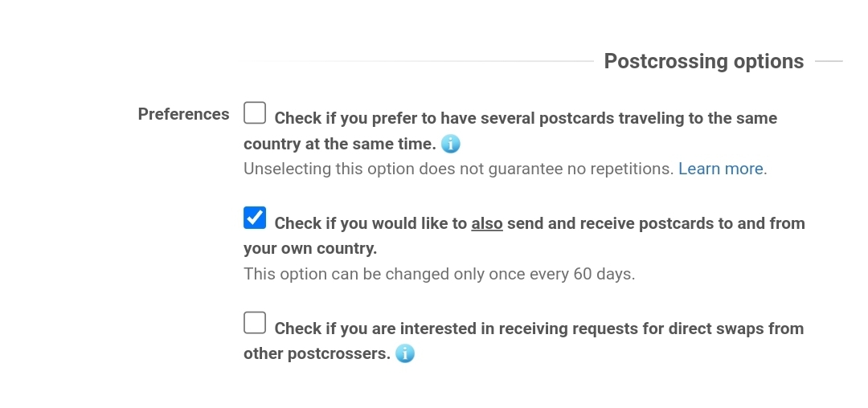Open info icon after "other postcrossers"
868x408 pixels.
405,353
